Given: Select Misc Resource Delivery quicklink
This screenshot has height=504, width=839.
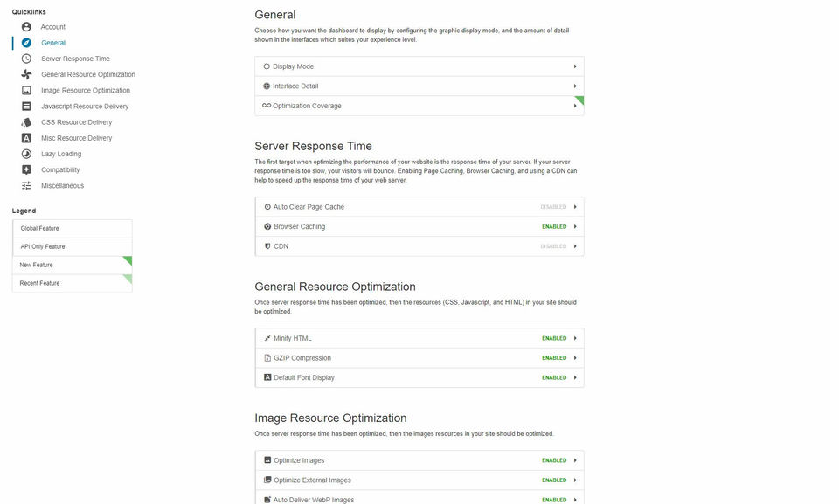Looking at the screenshot, I should pyautogui.click(x=77, y=138).
